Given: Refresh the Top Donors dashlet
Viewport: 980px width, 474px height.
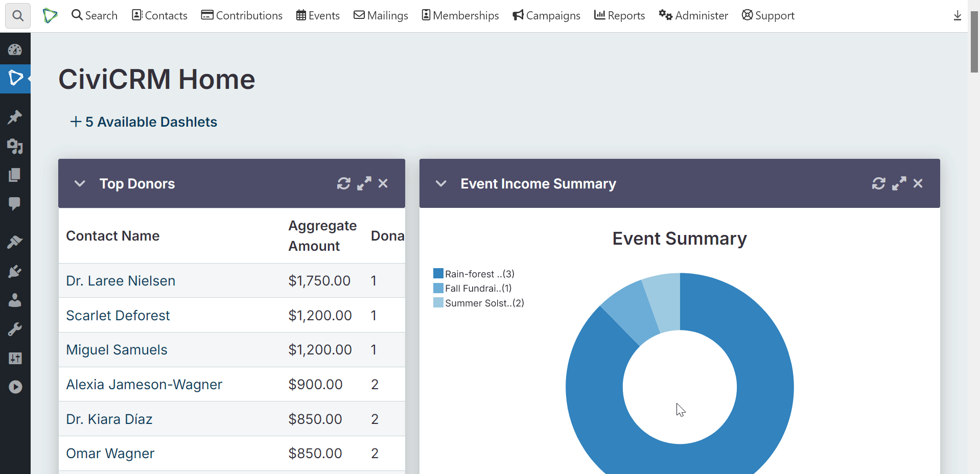Looking at the screenshot, I should click(x=343, y=183).
